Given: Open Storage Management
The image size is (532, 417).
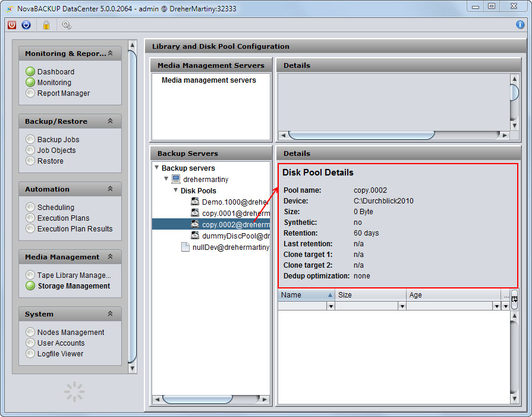Looking at the screenshot, I should (74, 286).
